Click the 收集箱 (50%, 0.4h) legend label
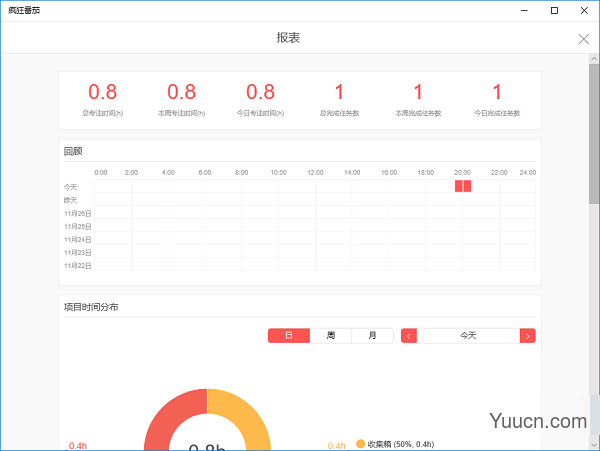The height and width of the screenshot is (451, 600). coord(401,444)
